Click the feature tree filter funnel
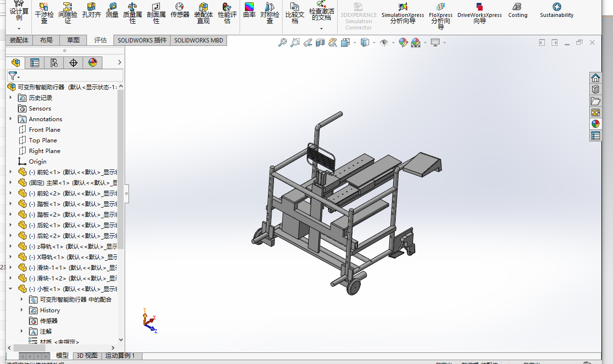Image resolution: width=613 pixels, height=364 pixels. coord(13,76)
